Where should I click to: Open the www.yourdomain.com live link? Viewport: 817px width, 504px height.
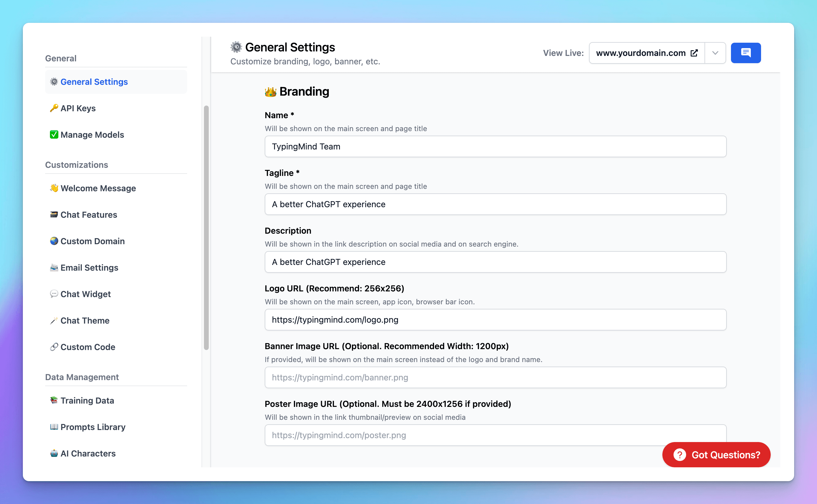pyautogui.click(x=640, y=53)
